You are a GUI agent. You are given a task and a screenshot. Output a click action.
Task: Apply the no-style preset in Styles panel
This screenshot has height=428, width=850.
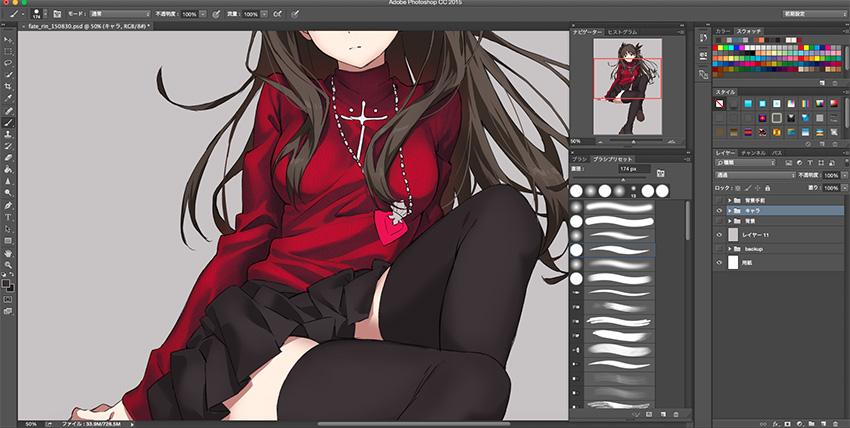719,104
